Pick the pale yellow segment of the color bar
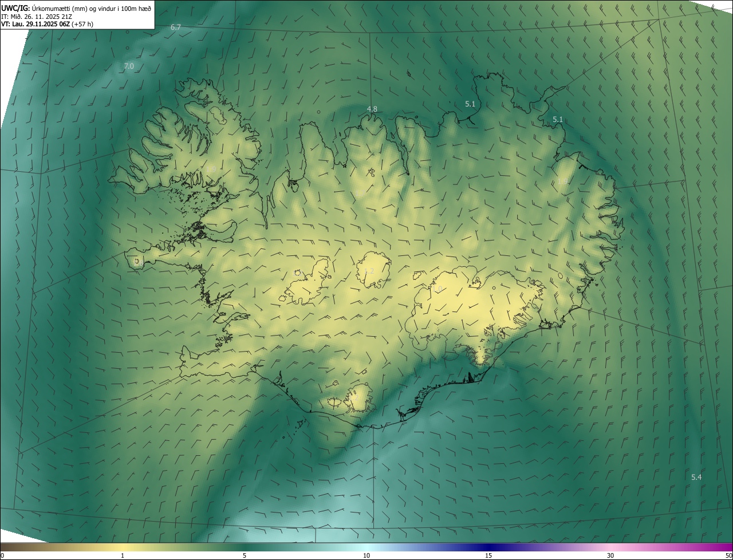This screenshot has height=560, width=733. [123, 547]
